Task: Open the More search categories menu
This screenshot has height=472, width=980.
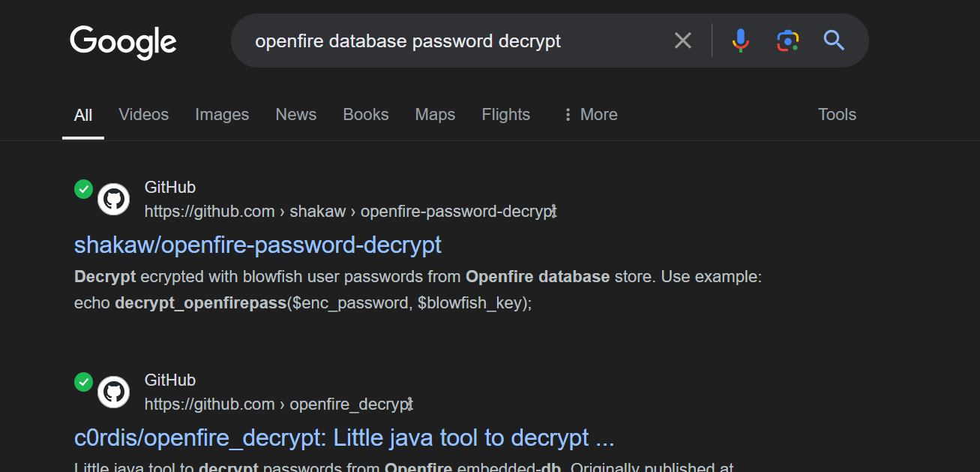Action: pos(589,114)
